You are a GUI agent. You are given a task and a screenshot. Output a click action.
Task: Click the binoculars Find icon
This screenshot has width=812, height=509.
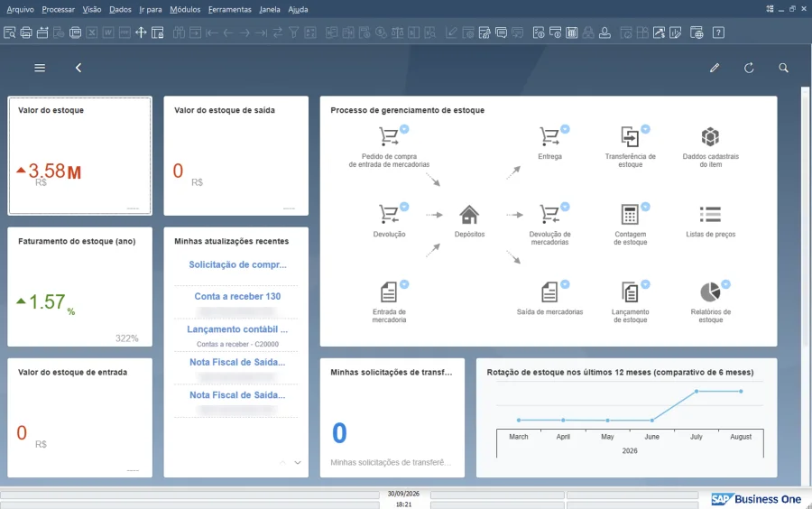179,32
